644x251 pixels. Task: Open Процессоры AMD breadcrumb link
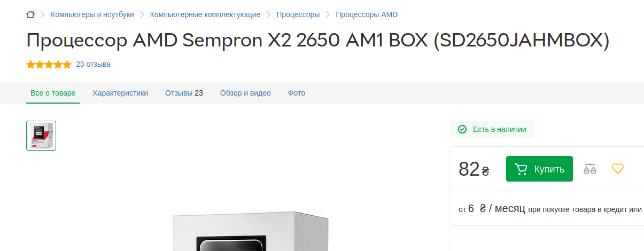tap(367, 14)
